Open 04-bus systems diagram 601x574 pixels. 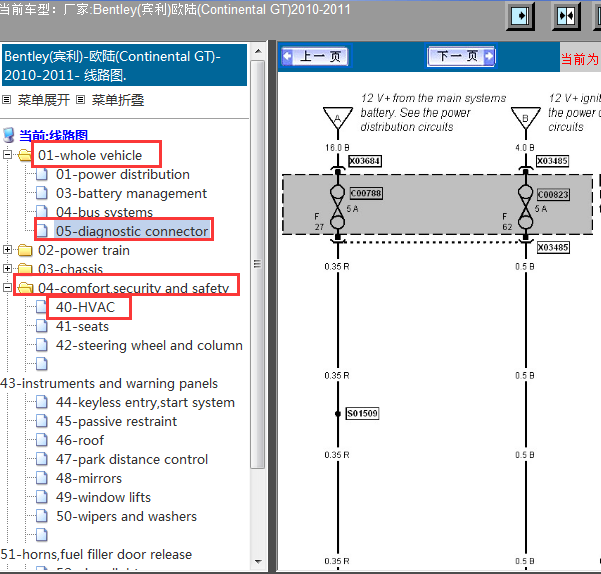[104, 212]
